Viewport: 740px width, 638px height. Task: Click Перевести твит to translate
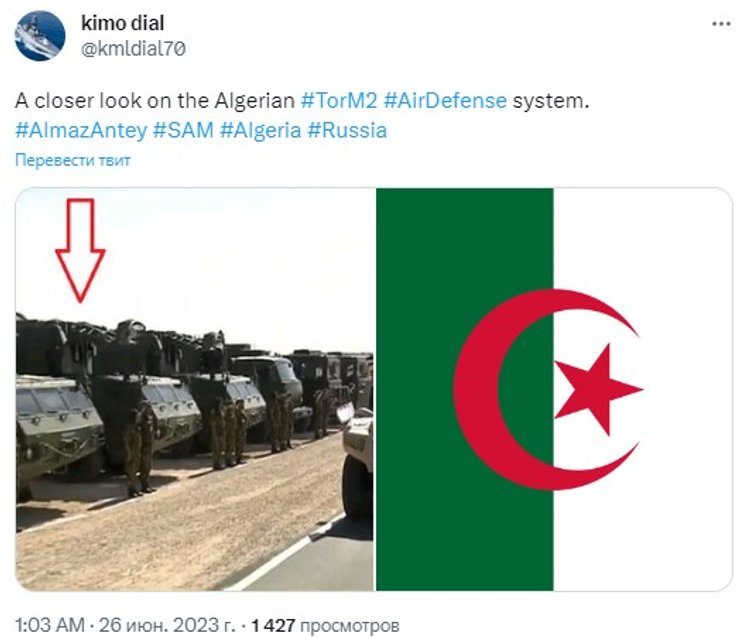pos(73,160)
